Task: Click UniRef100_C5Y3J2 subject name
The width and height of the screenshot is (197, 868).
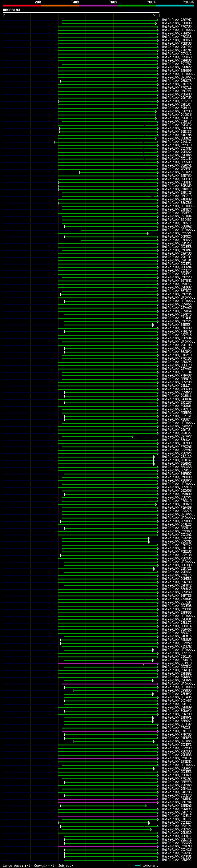Action: 177,54
